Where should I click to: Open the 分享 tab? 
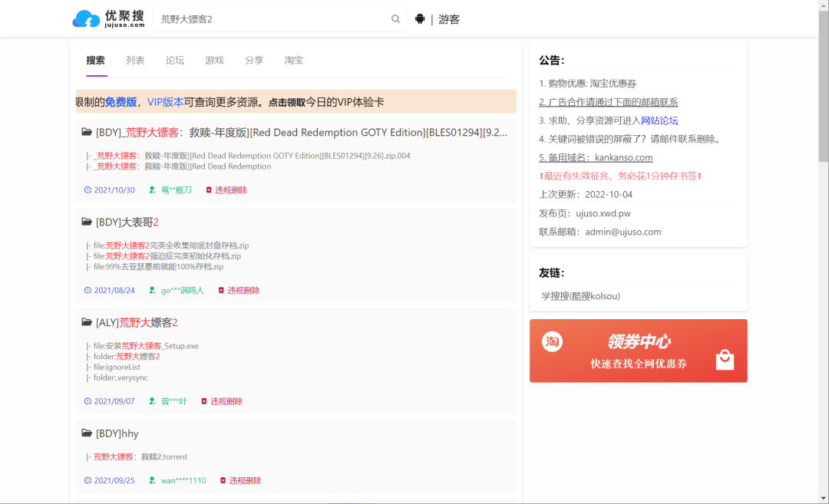click(254, 61)
